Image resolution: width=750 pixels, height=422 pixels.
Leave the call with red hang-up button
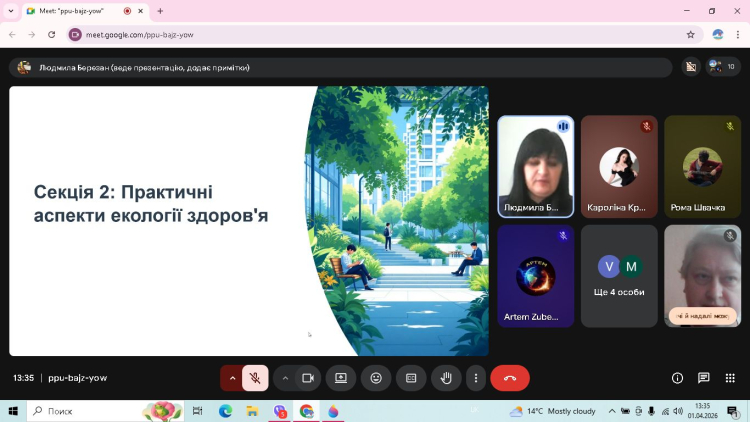tap(510, 378)
